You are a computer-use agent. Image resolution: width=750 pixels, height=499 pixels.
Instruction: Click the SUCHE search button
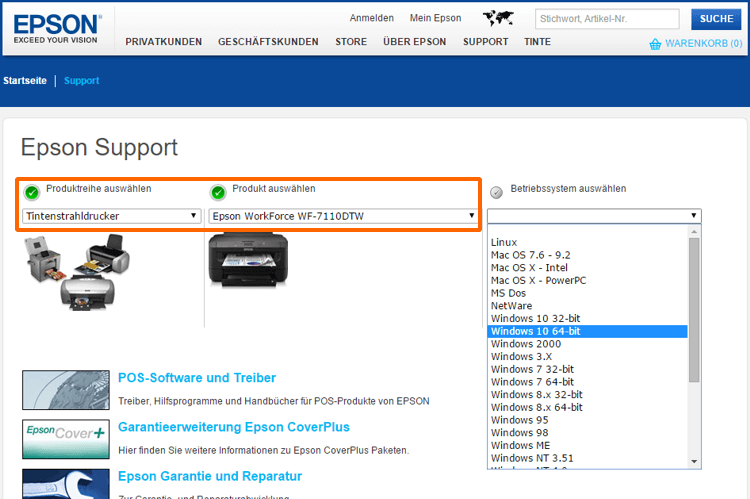point(716,19)
